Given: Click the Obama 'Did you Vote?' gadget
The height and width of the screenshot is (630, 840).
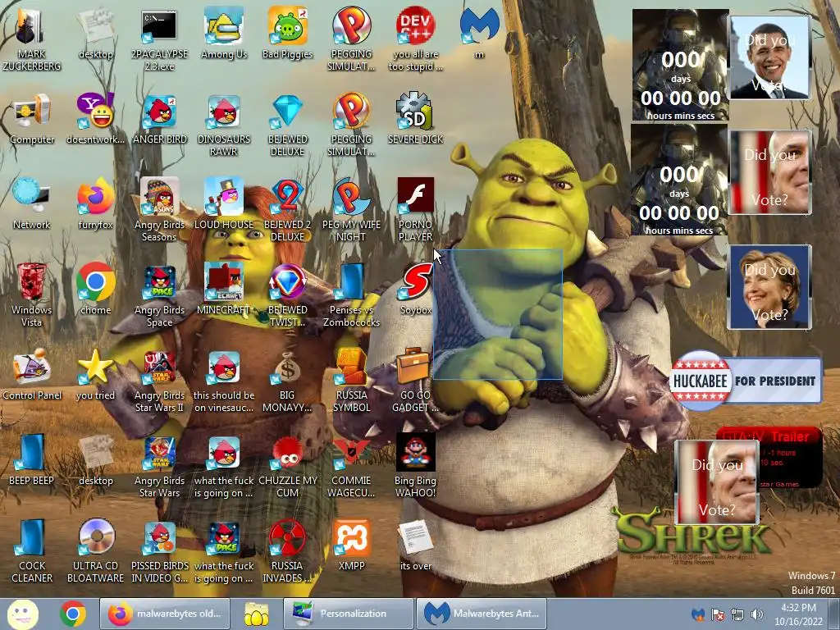Looking at the screenshot, I should tap(769, 57).
